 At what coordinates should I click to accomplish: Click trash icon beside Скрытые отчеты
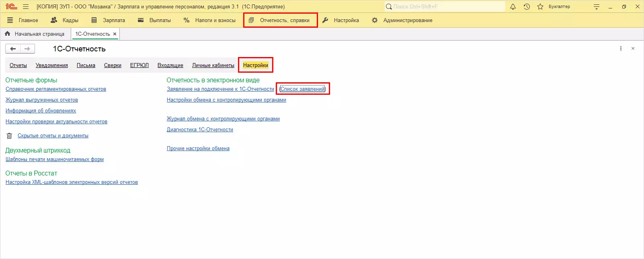(9, 136)
